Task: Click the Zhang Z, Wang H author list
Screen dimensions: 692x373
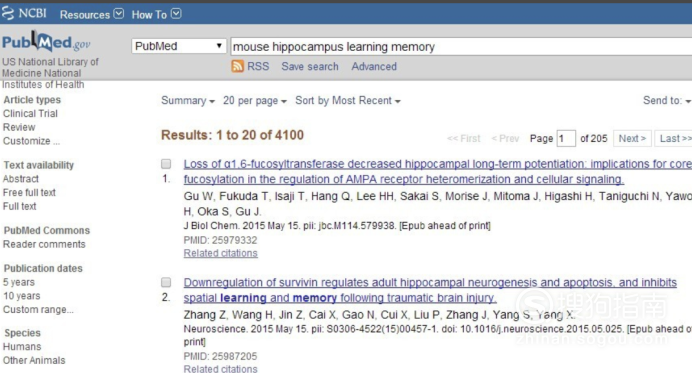Action: click(380, 315)
